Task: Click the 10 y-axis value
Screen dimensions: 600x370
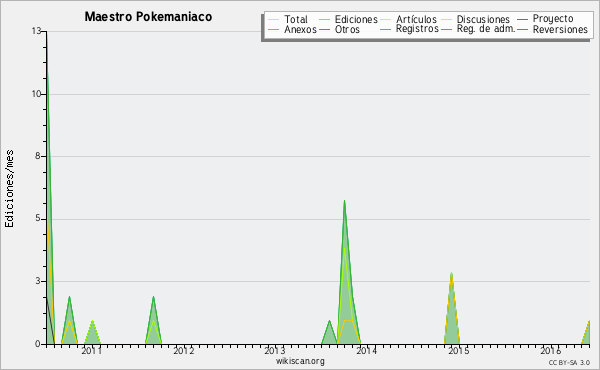Action: (36, 94)
